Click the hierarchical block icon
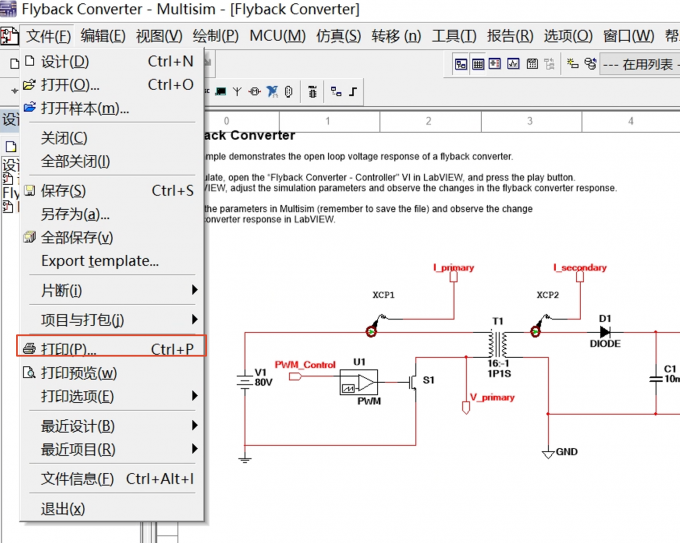The width and height of the screenshot is (680, 543). [x=336, y=92]
